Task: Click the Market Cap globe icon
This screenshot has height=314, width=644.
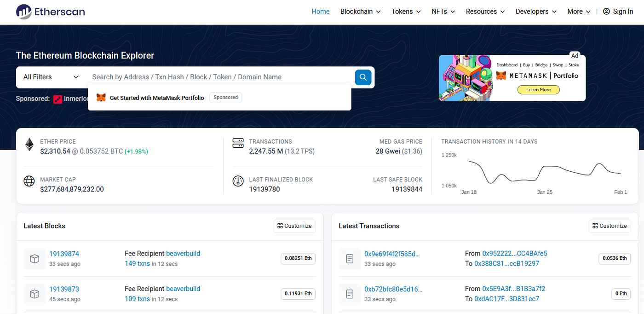Action: tap(29, 181)
